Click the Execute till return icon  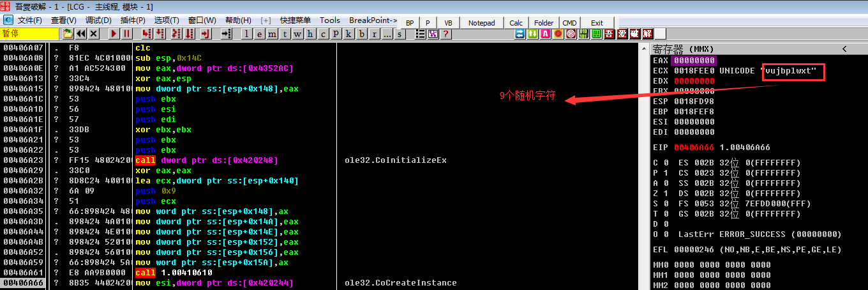[x=206, y=33]
